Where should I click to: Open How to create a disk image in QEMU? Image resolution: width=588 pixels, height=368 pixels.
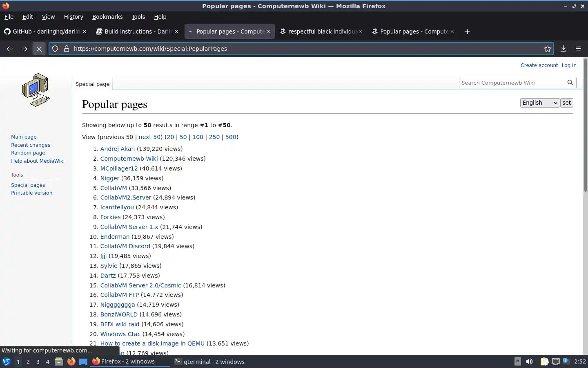tap(152, 343)
